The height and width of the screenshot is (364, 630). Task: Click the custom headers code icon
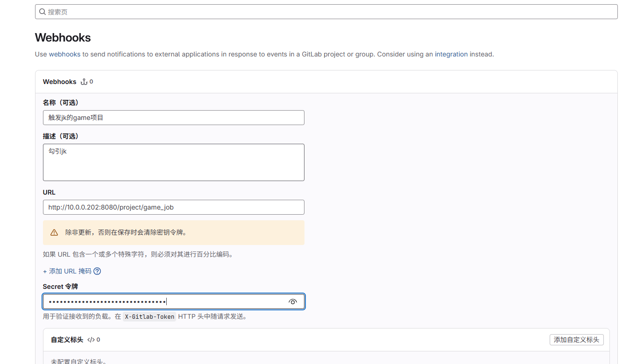pos(91,340)
